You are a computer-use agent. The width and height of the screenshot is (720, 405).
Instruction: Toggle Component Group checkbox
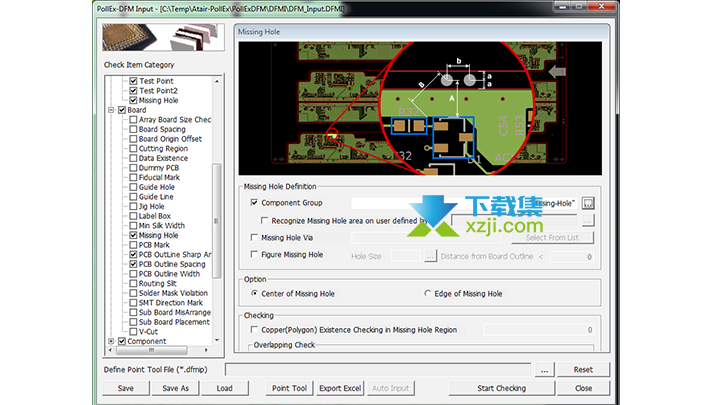(x=254, y=202)
